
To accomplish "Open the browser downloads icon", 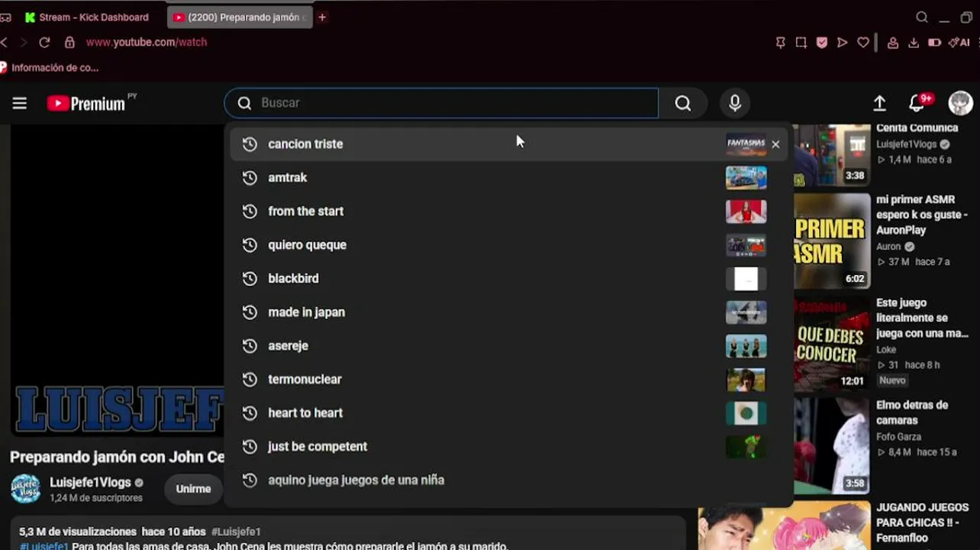I will click(x=914, y=43).
